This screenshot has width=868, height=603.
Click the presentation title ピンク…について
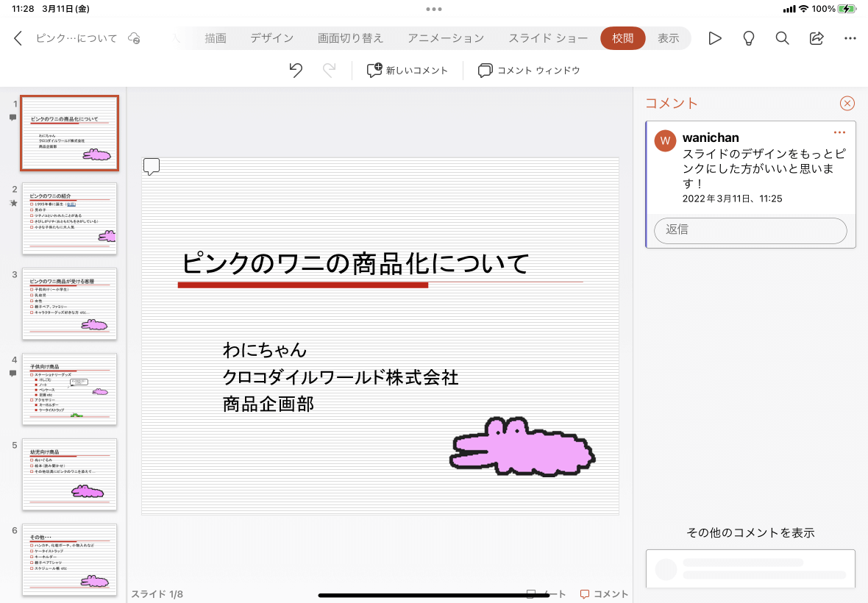tap(77, 38)
